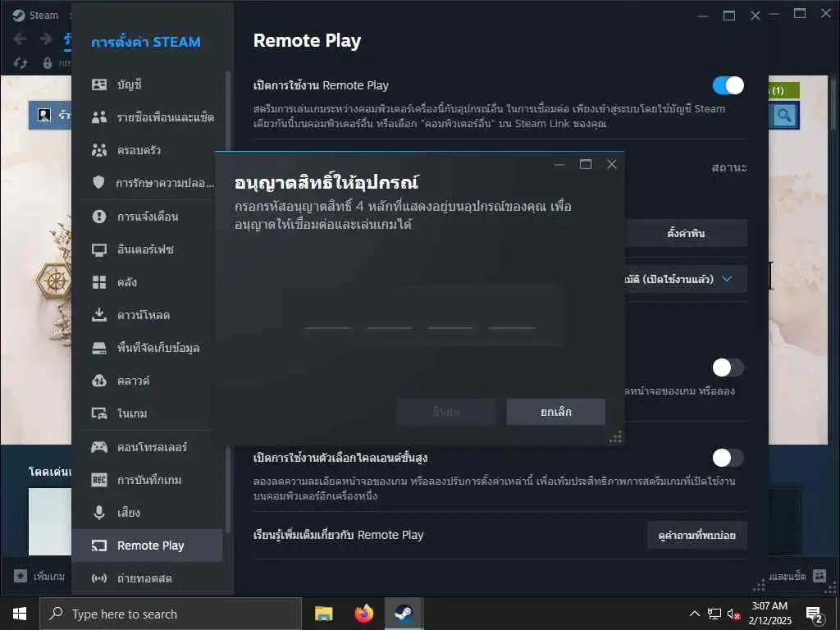Click the first authorization code digit field

tap(328, 316)
